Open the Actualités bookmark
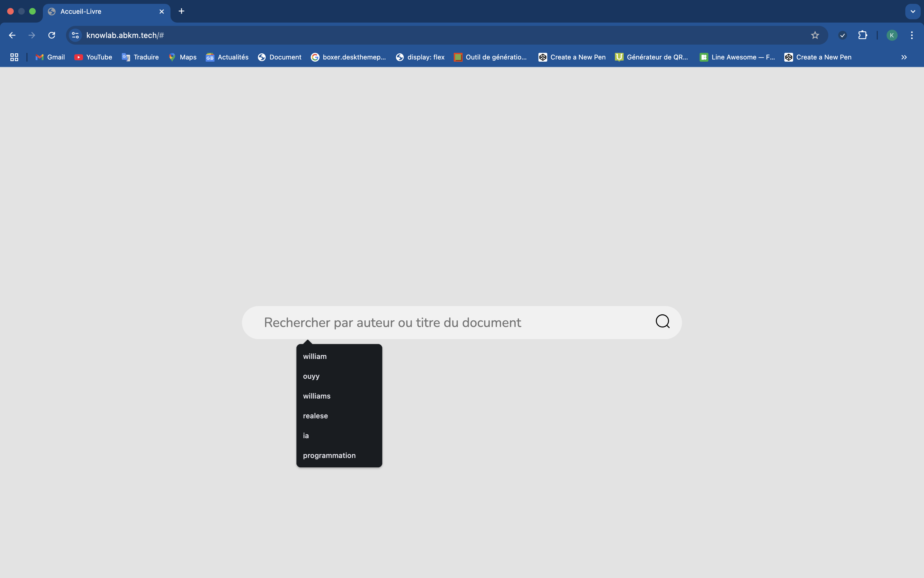Image resolution: width=924 pixels, height=578 pixels. [227, 57]
